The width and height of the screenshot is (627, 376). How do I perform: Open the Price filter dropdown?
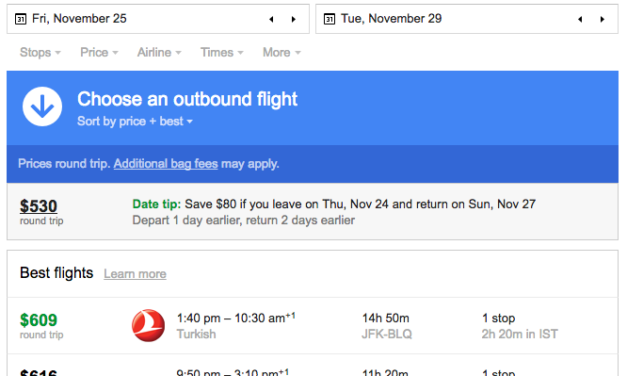[x=99, y=52]
